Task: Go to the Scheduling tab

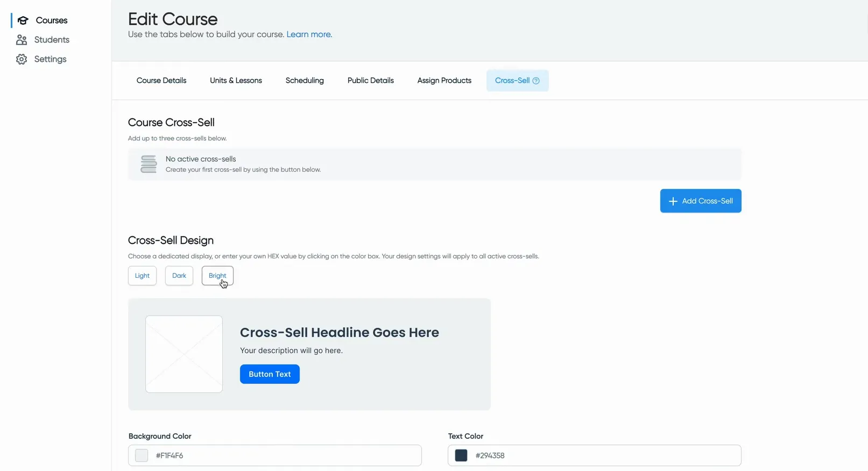Action: 305,81
